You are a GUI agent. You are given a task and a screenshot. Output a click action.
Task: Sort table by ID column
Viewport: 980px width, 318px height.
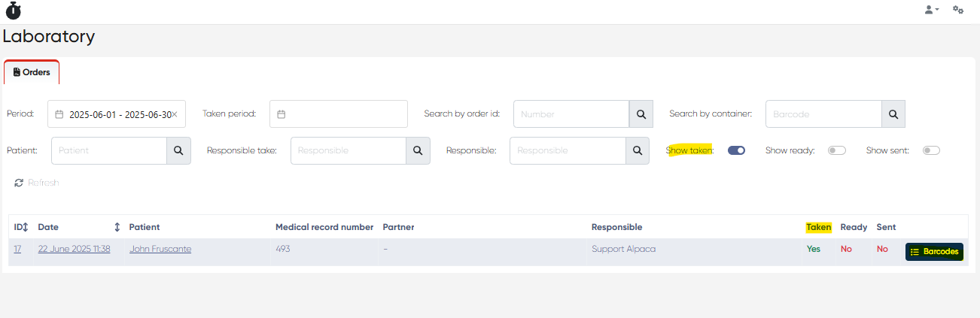pyautogui.click(x=25, y=227)
